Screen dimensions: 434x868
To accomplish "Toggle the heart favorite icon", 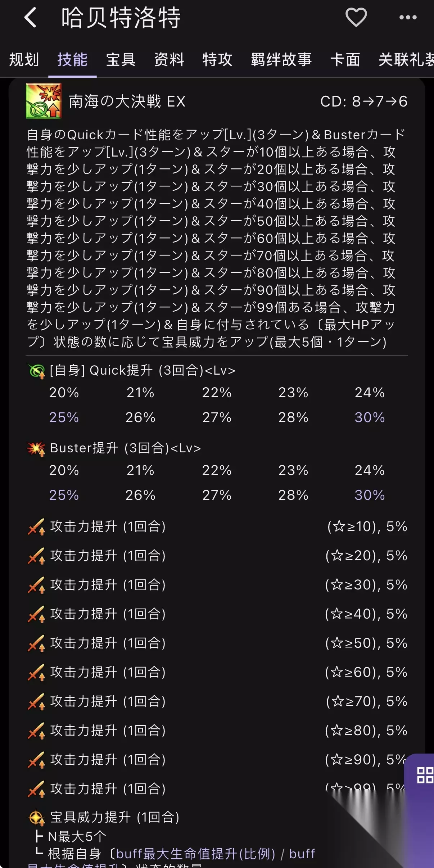I will coord(356,17).
